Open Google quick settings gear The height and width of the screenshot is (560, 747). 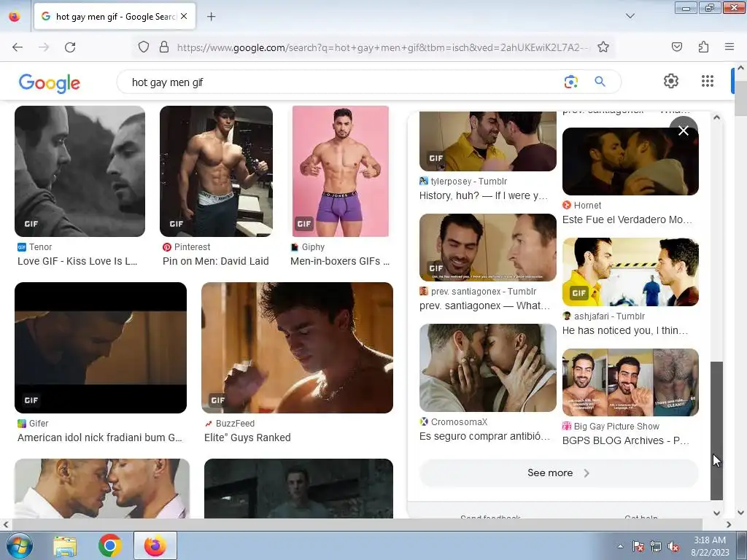pyautogui.click(x=671, y=81)
